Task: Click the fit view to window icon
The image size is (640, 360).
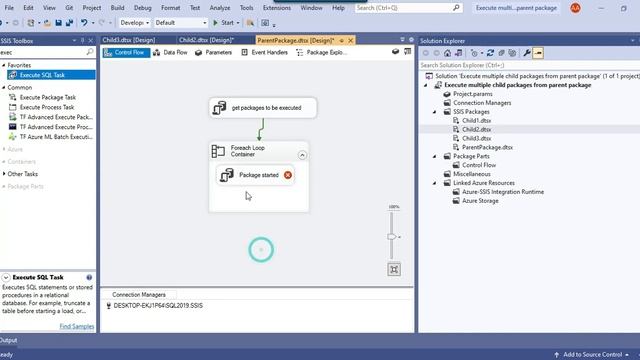Action: 394,269
